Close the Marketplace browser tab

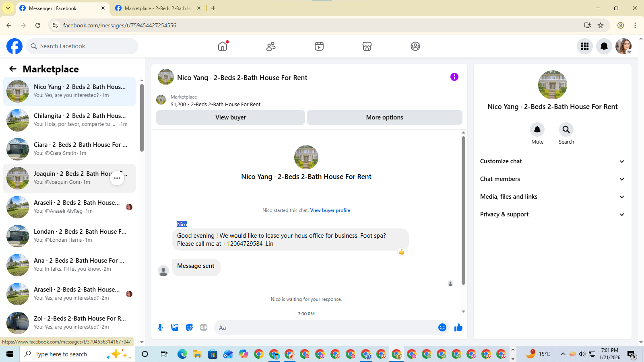coord(199,8)
